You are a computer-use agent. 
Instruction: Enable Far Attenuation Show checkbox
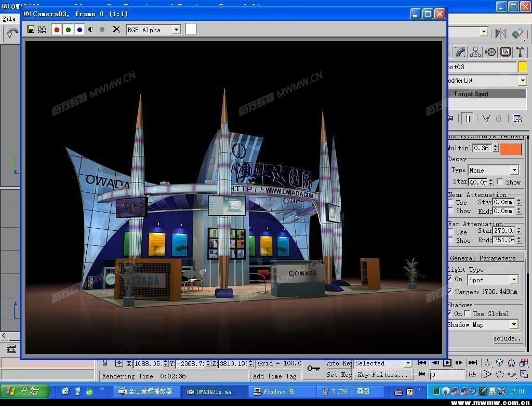click(450, 240)
